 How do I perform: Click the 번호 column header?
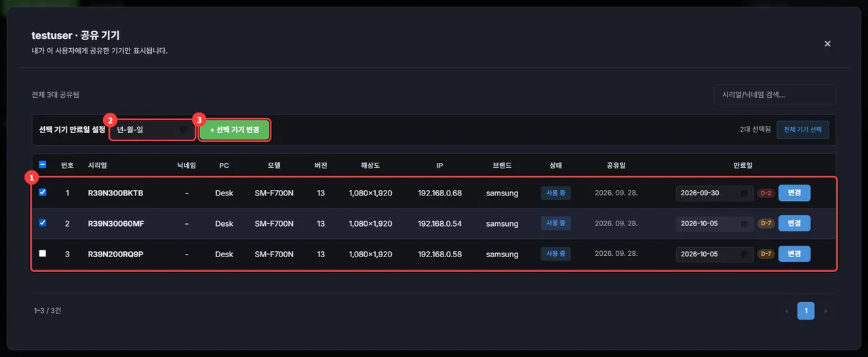click(67, 165)
